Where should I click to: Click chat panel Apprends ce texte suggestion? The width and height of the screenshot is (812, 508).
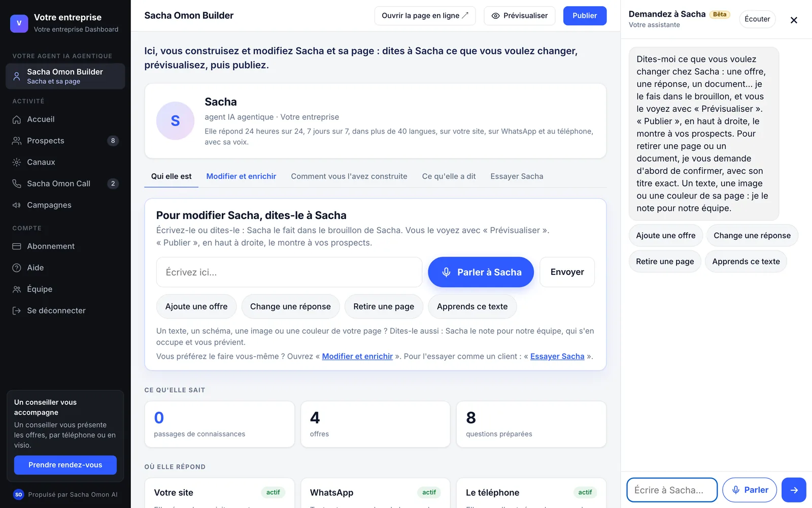point(746,262)
